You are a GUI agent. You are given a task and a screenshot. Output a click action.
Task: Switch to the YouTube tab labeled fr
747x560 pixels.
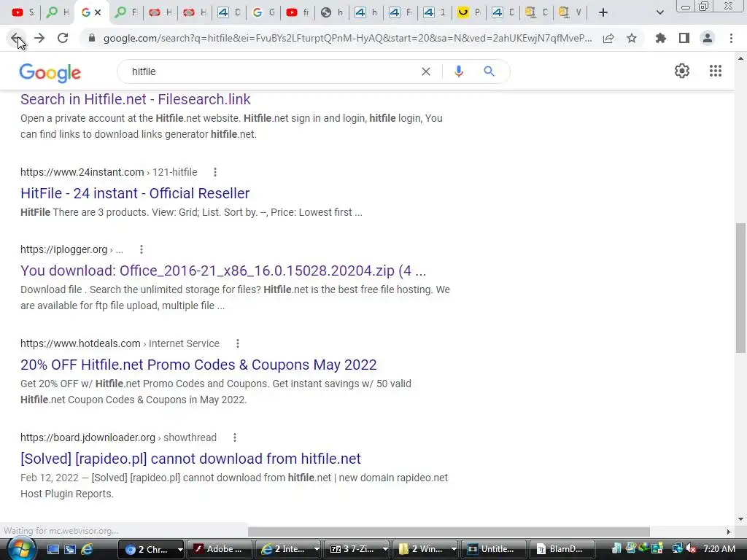pos(298,12)
